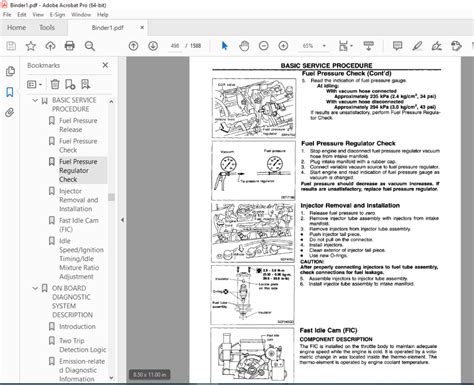Viewport: 474px width, 385px height.
Task: Open the Find text magnifier
Action: click(90, 46)
